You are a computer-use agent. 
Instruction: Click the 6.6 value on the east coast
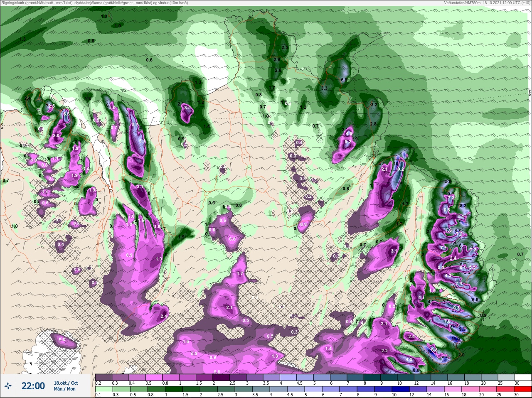475,300
